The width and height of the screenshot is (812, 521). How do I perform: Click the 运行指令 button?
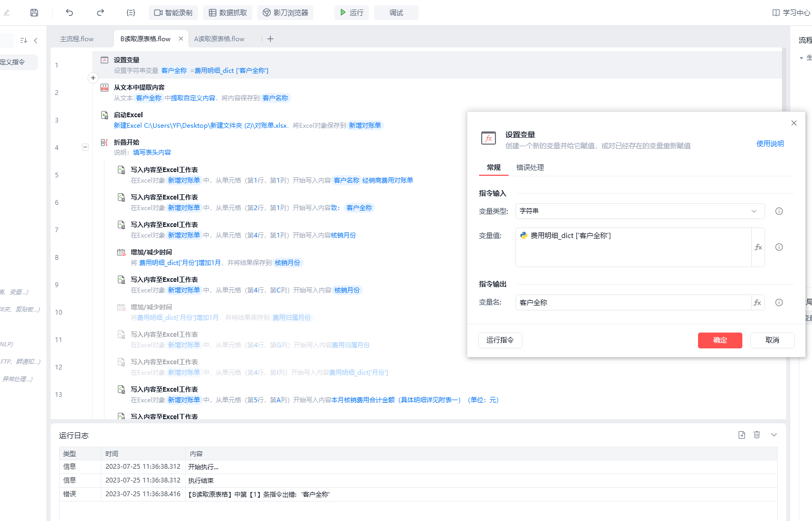[500, 340]
